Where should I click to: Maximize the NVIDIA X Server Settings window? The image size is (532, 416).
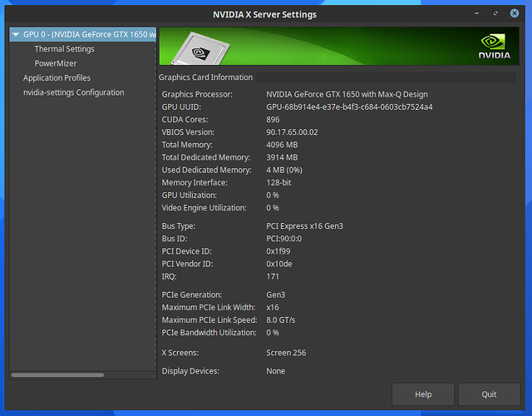pos(495,13)
